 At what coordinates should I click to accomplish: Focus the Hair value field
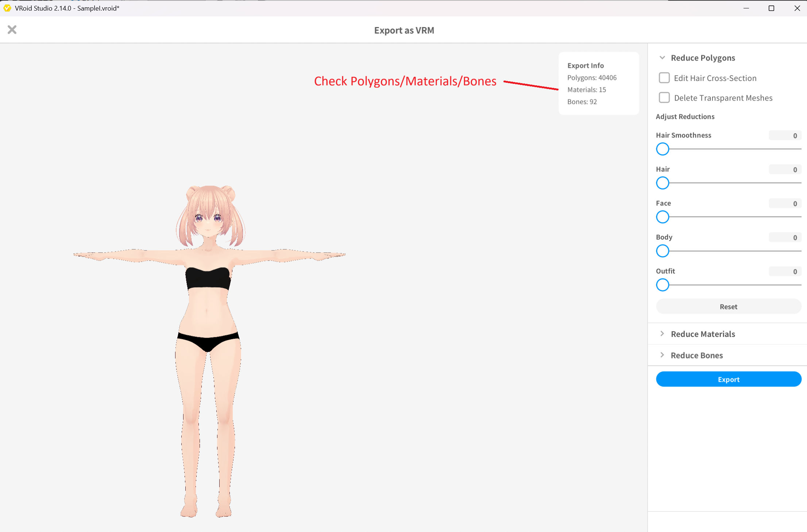785,169
